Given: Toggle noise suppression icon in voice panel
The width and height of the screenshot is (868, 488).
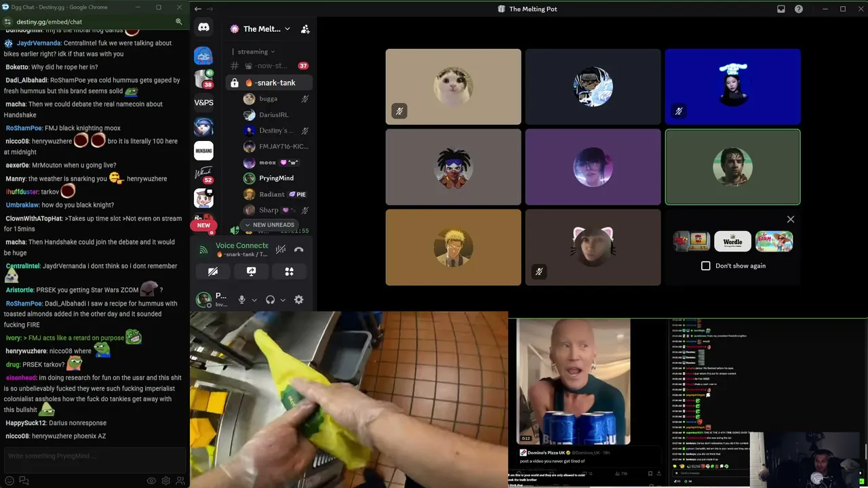Looking at the screenshot, I should click(281, 249).
